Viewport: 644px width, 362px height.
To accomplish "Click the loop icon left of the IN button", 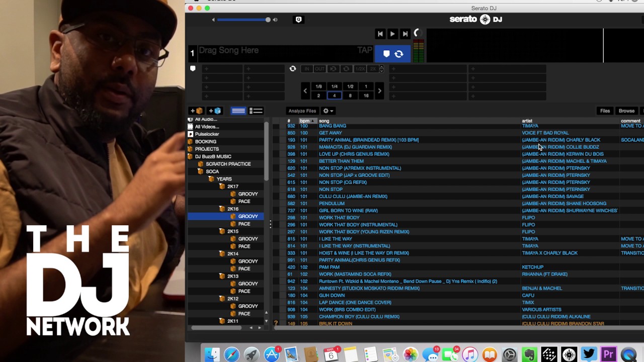I will coord(293,69).
